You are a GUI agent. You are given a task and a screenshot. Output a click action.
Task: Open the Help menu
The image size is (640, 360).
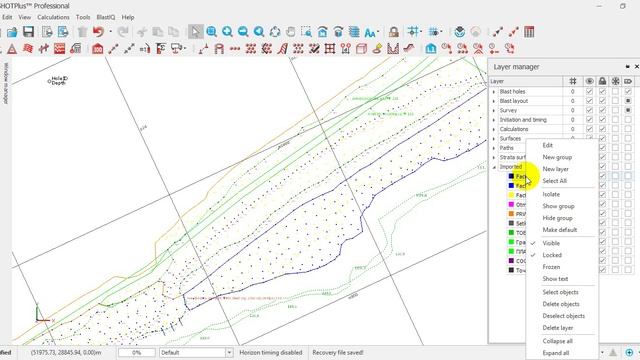coord(128,17)
